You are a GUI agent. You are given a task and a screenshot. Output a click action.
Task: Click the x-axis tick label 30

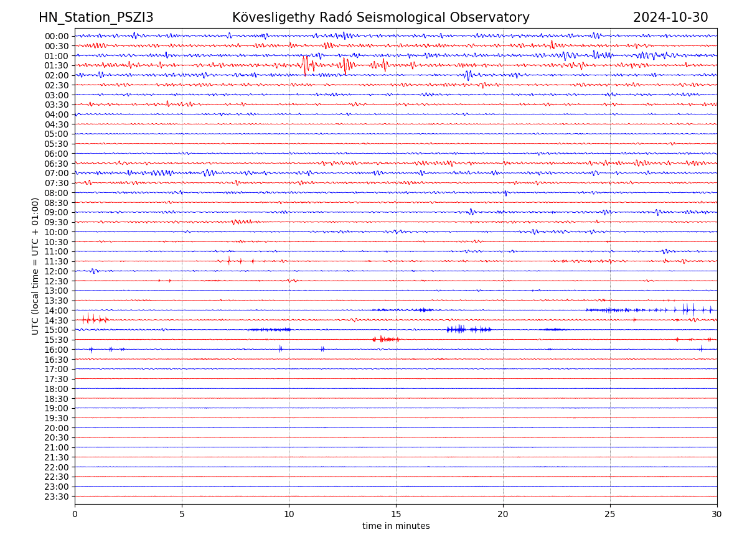coord(717,515)
